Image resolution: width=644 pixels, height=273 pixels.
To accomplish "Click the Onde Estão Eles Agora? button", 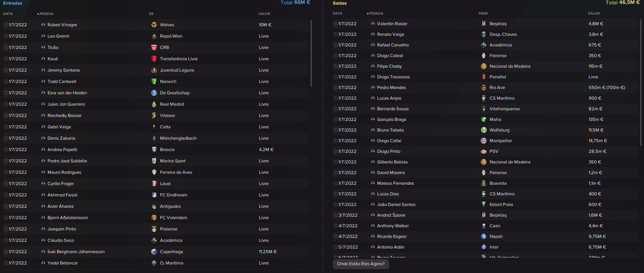I will 361,264.
